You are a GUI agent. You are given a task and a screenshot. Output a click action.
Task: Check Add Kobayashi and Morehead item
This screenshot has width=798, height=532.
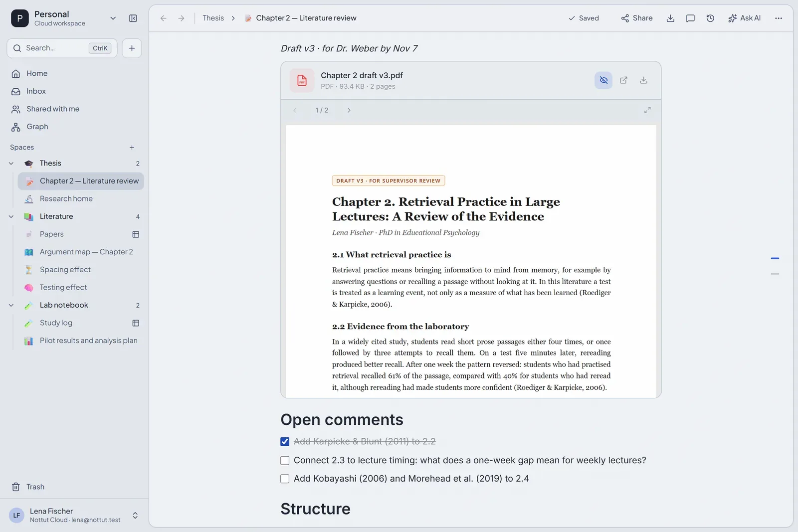[285, 479]
